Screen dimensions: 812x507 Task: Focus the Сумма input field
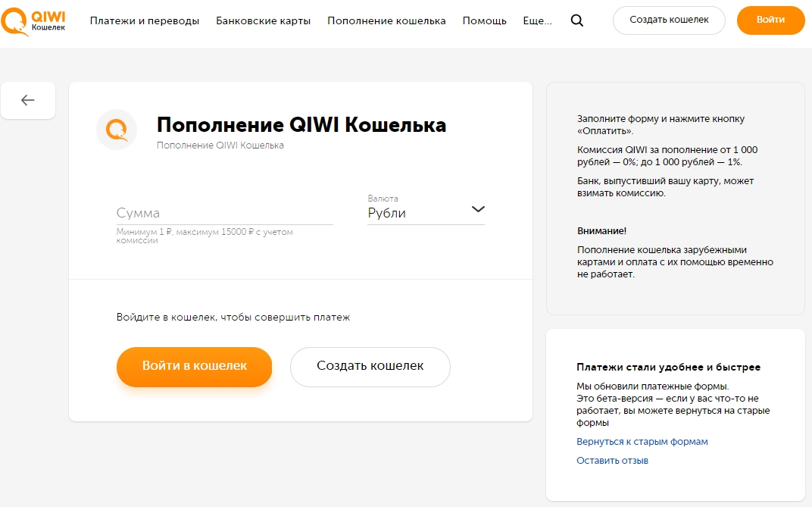point(225,214)
